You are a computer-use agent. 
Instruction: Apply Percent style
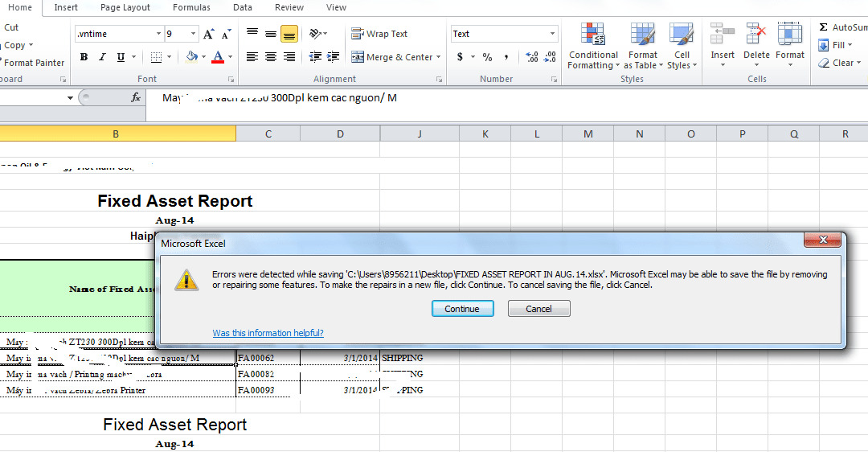click(x=487, y=57)
